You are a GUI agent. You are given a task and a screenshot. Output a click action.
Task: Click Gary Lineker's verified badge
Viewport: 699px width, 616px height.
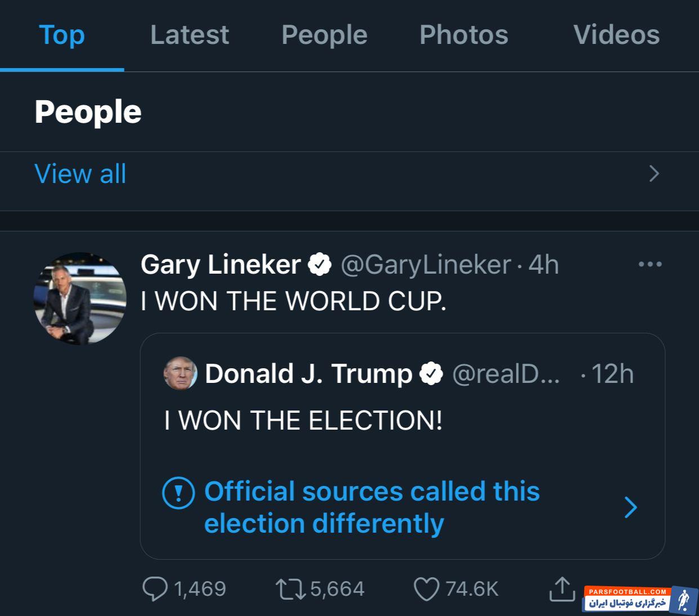pyautogui.click(x=320, y=265)
